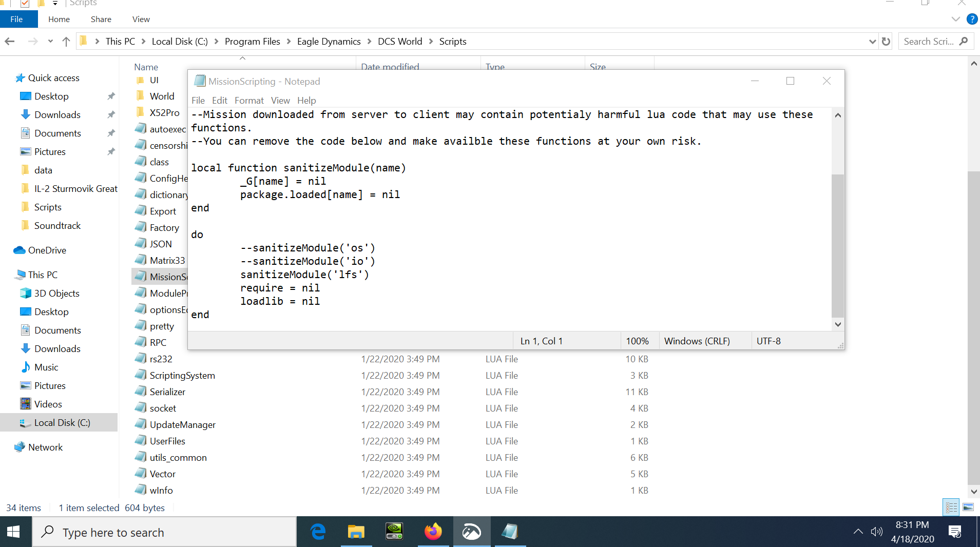
Task: Sort files by Name column header
Action: [146, 67]
